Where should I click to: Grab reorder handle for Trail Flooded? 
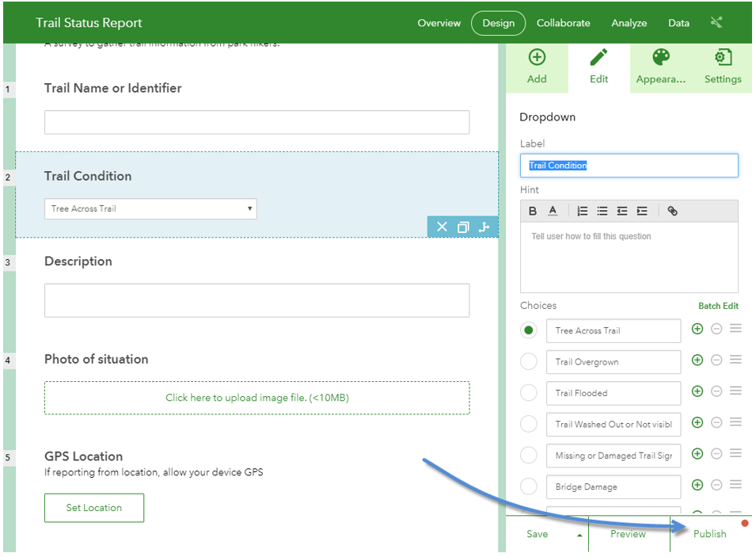(x=735, y=391)
